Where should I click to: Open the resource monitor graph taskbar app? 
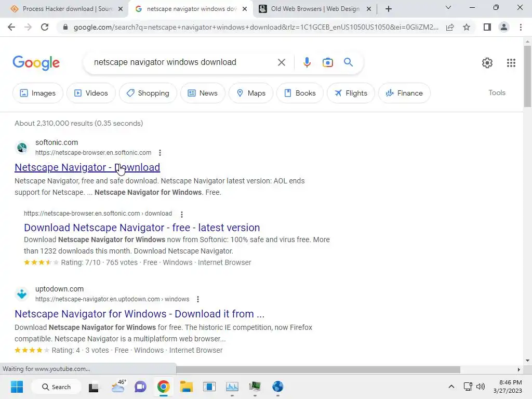(232, 387)
